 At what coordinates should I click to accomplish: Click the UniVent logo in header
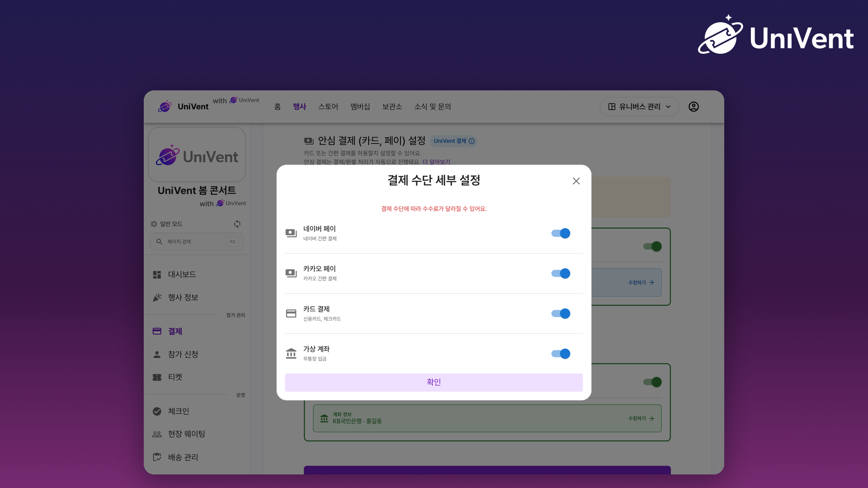[x=183, y=107]
